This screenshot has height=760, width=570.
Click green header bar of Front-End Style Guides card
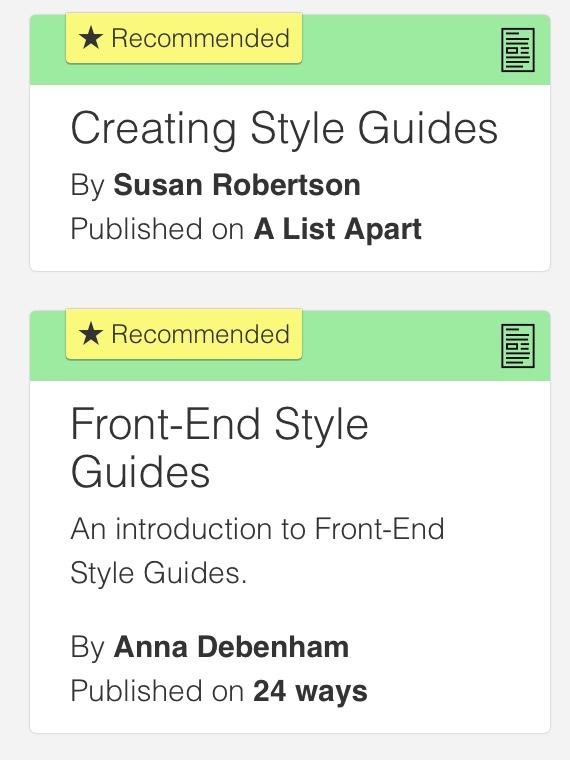290,346
